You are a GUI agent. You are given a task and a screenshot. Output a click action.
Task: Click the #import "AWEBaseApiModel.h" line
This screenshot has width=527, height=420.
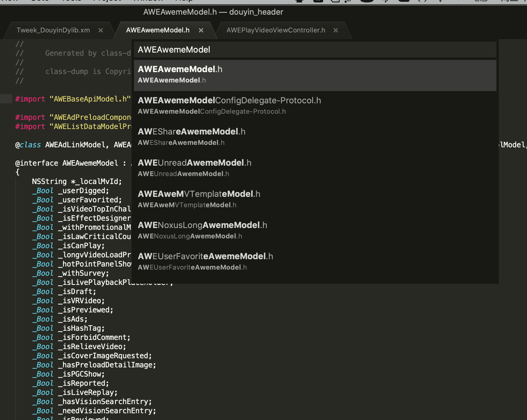coord(73,99)
